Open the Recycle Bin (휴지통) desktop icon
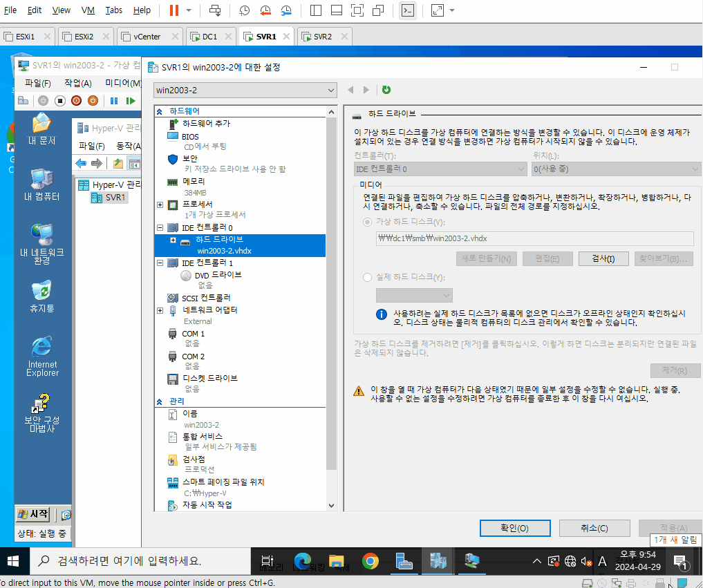Viewport: 703px width, 588px height. click(x=42, y=296)
